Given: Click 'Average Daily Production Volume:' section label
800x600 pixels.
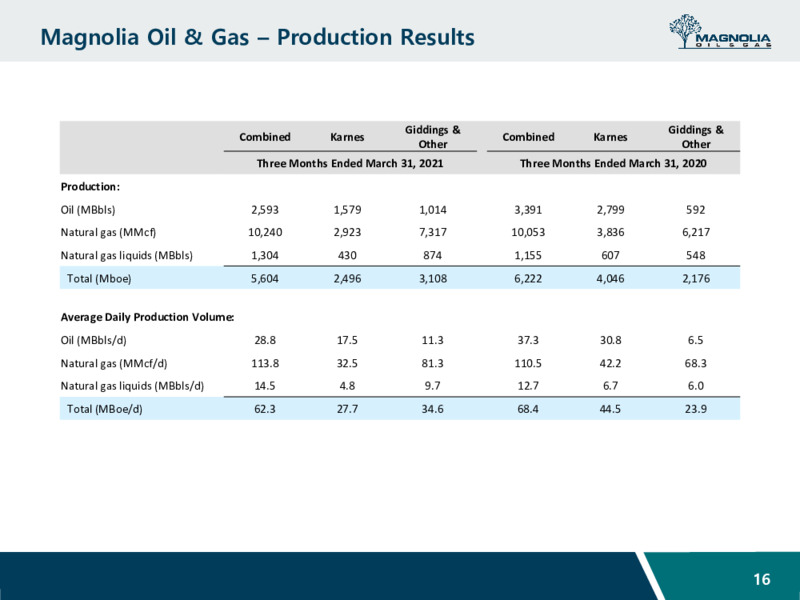Looking at the screenshot, I should tap(147, 317).
